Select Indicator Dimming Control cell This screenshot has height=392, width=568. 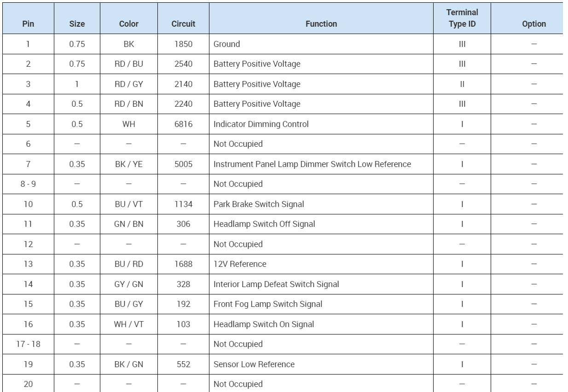pyautogui.click(x=261, y=124)
